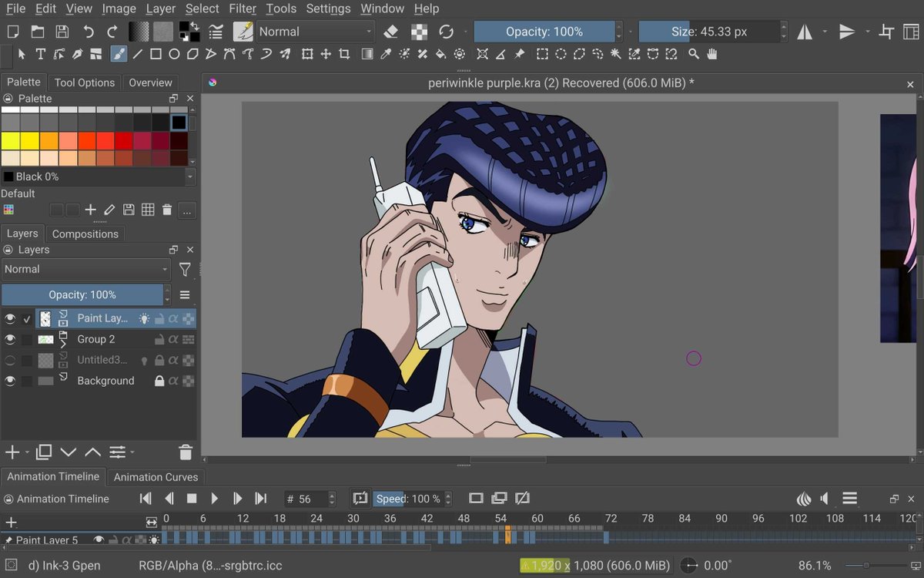Viewport: 924px width, 578px height.
Task: Open the add layer dropdown arrow
Action: [27, 452]
